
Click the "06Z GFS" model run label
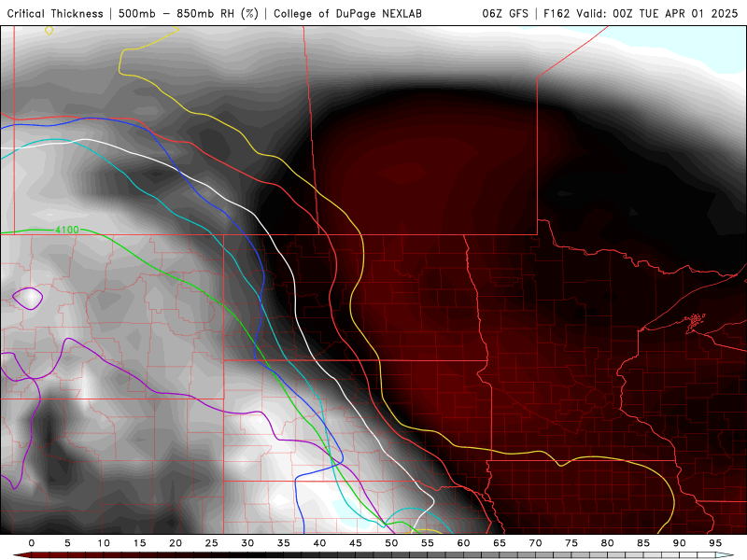point(505,13)
